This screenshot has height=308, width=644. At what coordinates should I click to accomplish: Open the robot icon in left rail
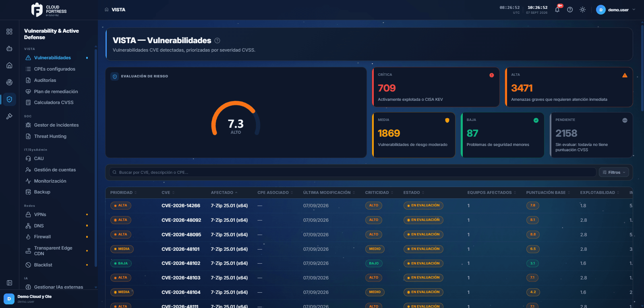[9, 48]
